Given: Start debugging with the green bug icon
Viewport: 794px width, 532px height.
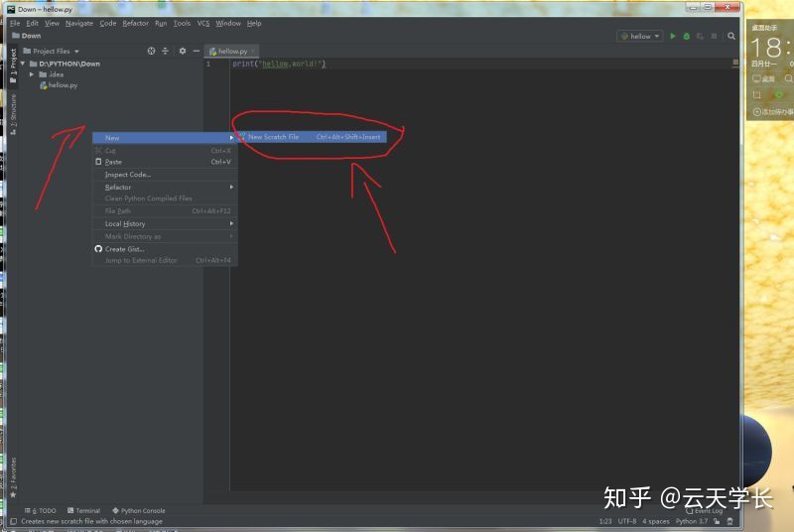Looking at the screenshot, I should [686, 36].
